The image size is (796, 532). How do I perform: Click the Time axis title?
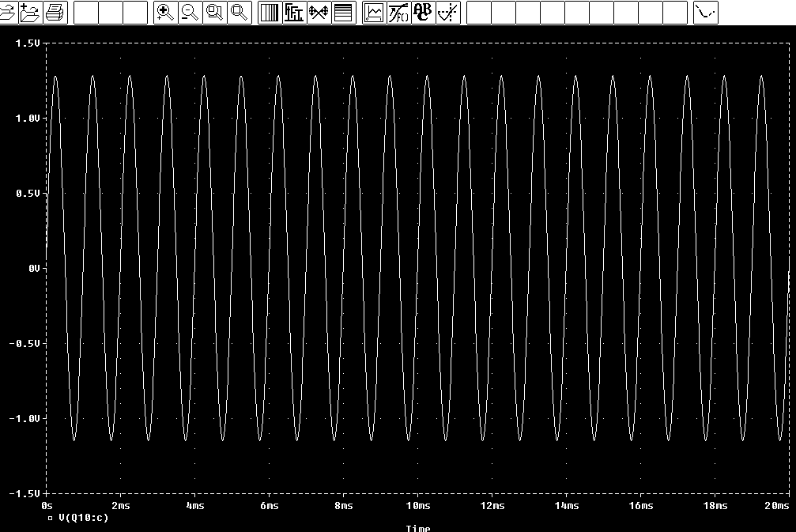click(417, 528)
